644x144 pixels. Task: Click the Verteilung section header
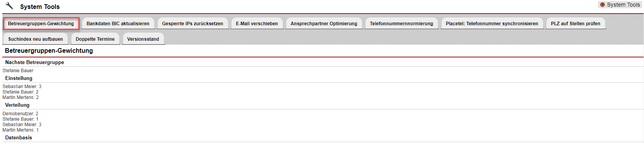17,105
